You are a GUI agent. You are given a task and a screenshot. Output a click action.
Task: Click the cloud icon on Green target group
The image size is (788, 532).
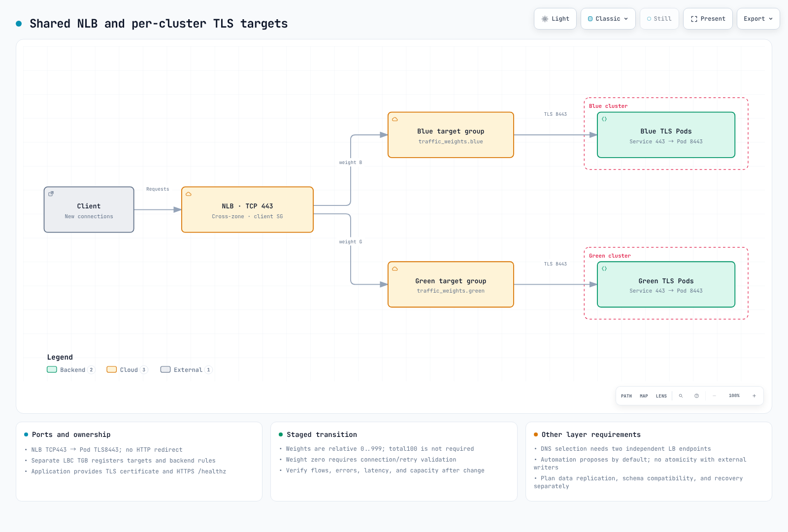coord(395,269)
